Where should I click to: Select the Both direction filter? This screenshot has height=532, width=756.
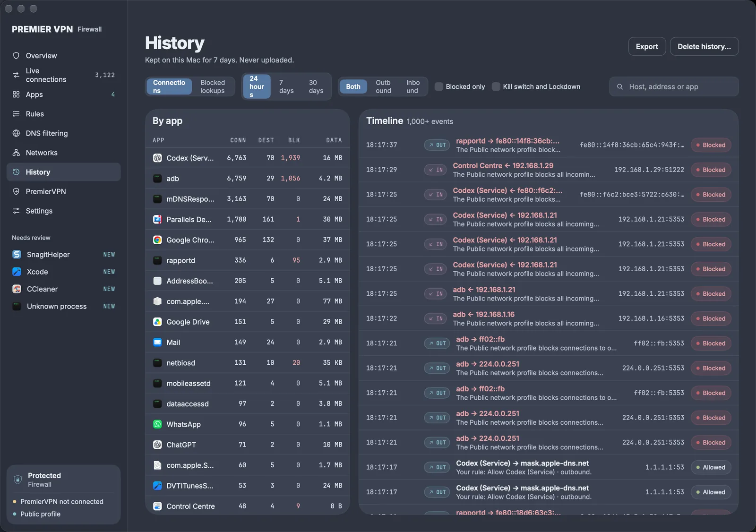point(353,86)
